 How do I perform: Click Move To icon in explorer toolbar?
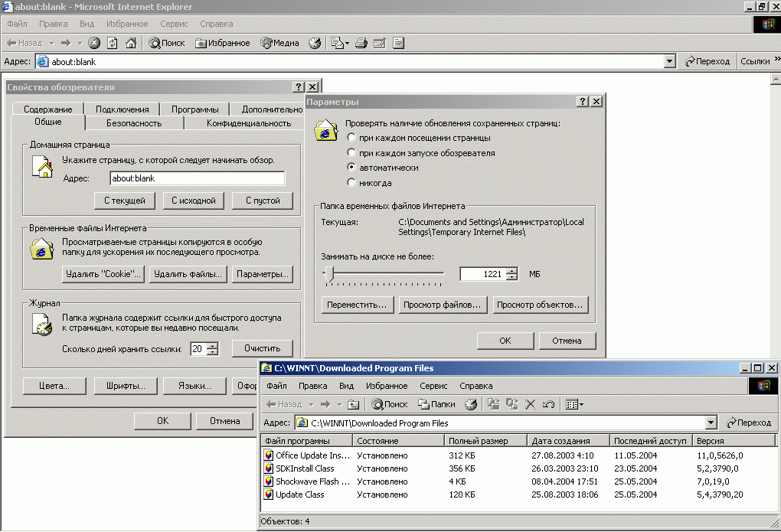tap(494, 404)
